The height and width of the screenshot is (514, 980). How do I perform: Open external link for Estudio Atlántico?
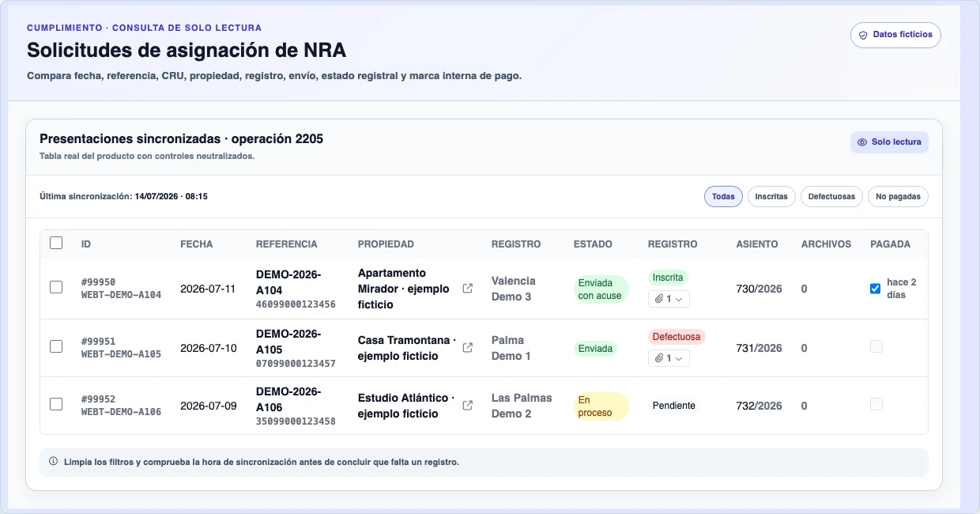[x=467, y=406]
